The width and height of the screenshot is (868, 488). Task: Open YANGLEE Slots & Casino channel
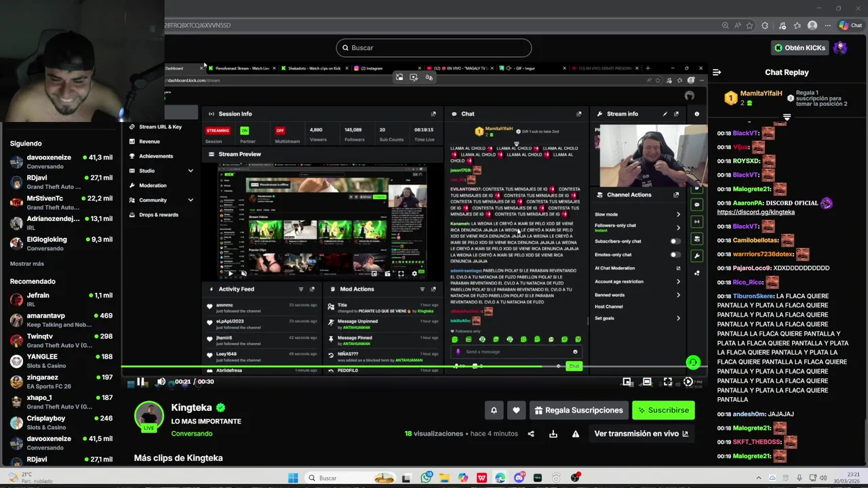(x=61, y=361)
